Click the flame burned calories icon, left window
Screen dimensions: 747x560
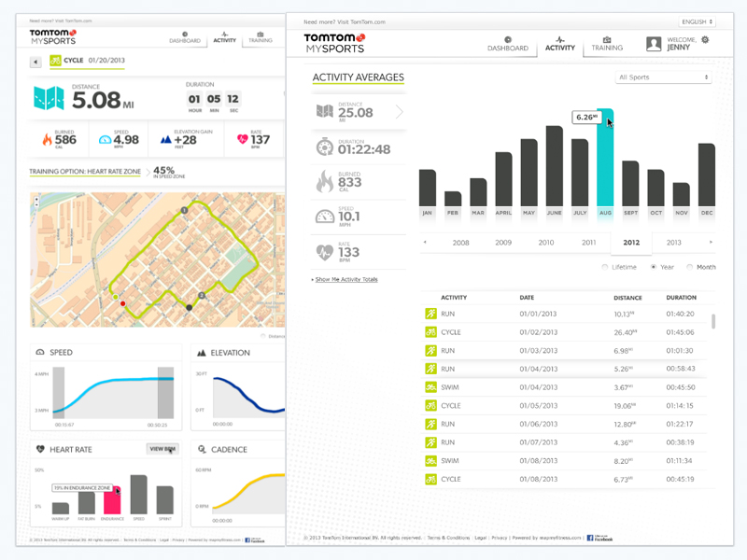[48, 139]
